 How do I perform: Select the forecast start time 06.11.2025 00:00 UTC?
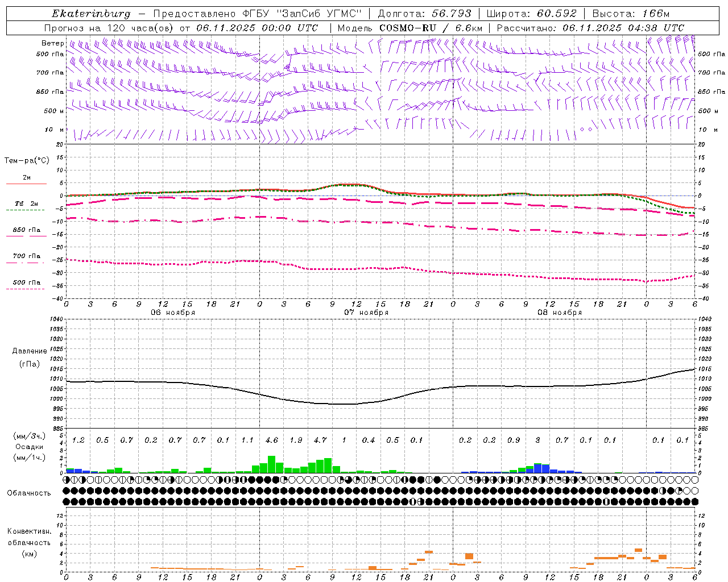click(257, 28)
